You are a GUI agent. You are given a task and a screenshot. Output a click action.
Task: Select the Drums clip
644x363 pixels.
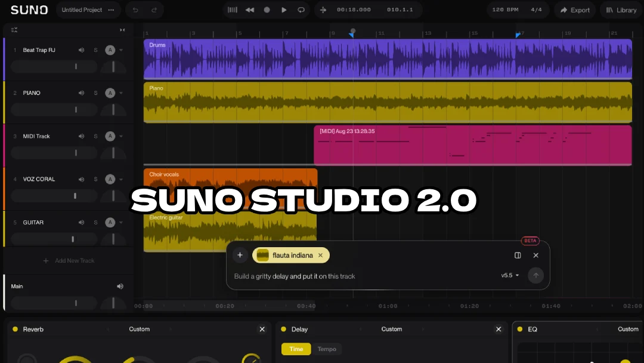click(388, 59)
